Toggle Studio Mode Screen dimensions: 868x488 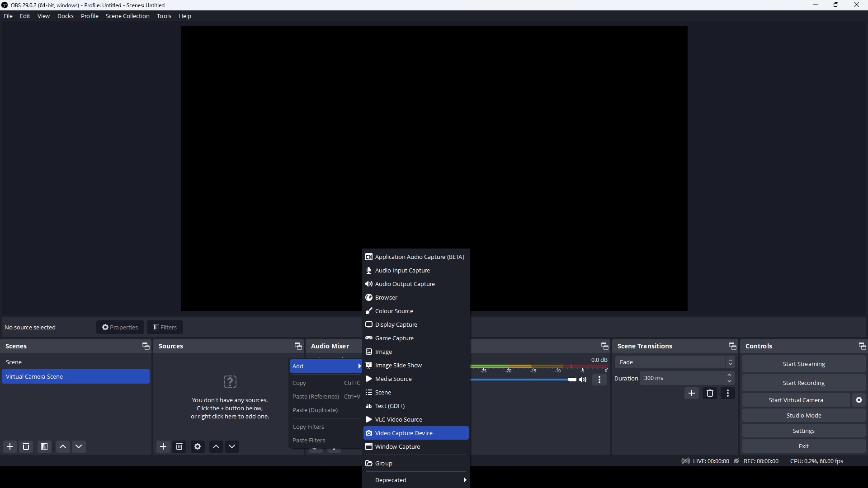pos(803,415)
